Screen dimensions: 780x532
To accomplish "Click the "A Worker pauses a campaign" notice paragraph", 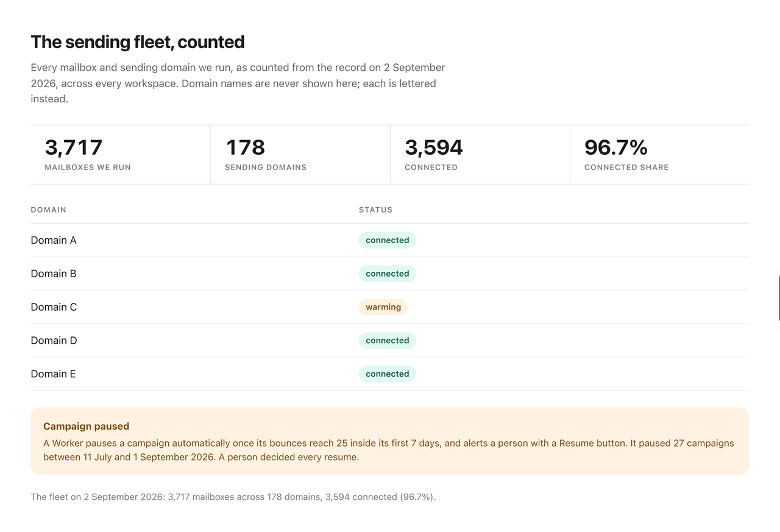I will pos(389,450).
